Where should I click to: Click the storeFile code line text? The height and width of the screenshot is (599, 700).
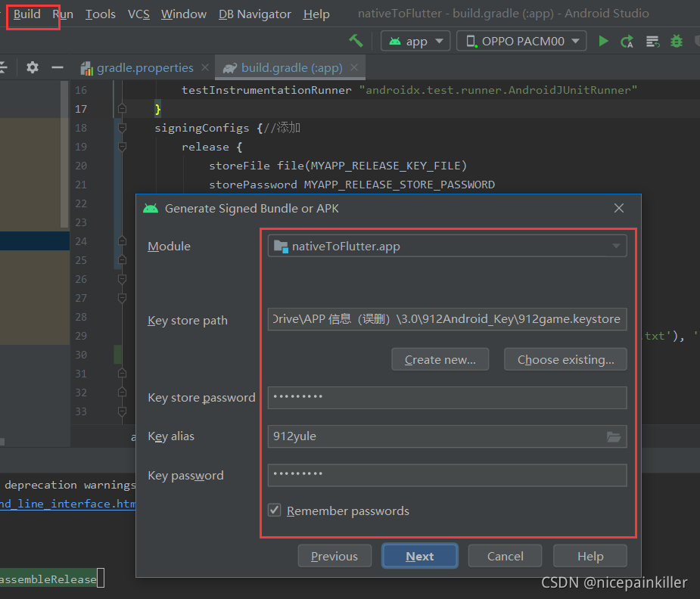(338, 166)
